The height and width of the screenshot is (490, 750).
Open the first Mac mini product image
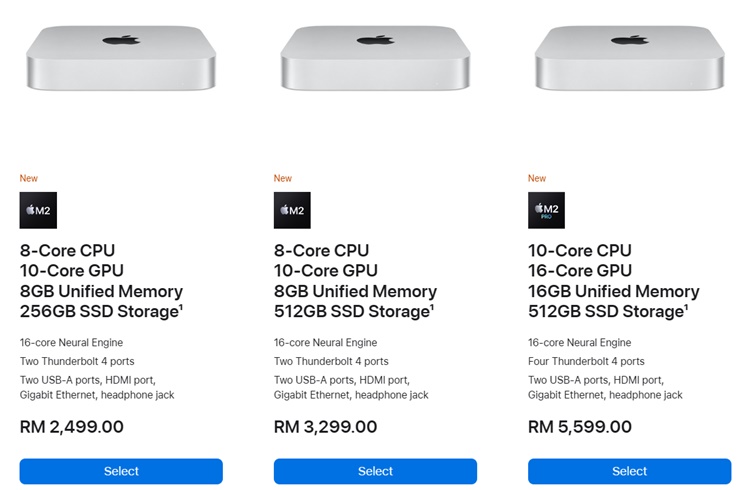tap(121, 58)
